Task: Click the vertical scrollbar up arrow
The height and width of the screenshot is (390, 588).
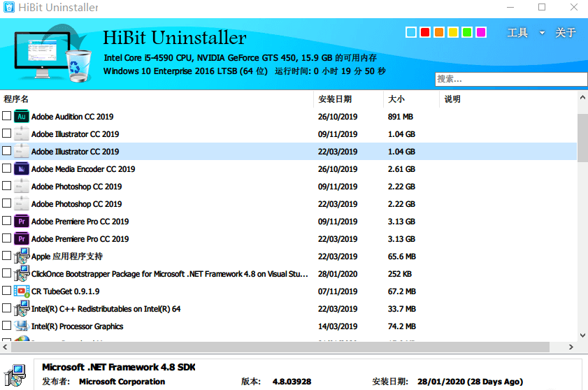Action: click(582, 98)
